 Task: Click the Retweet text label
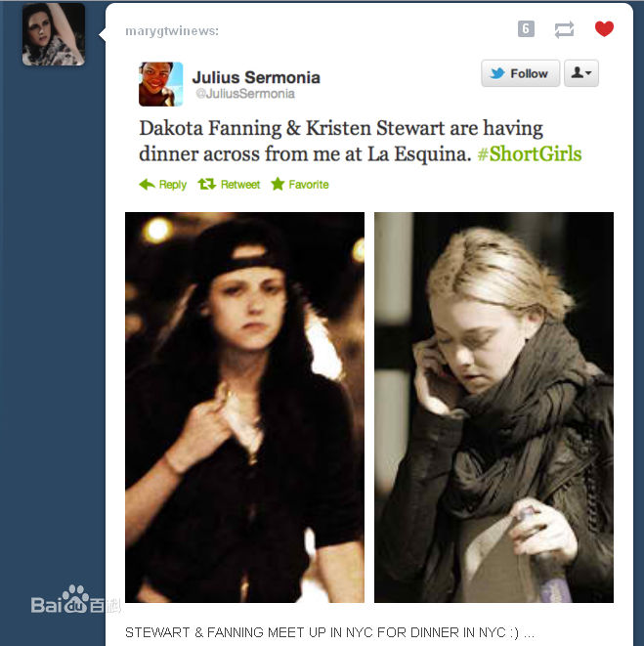tap(240, 184)
